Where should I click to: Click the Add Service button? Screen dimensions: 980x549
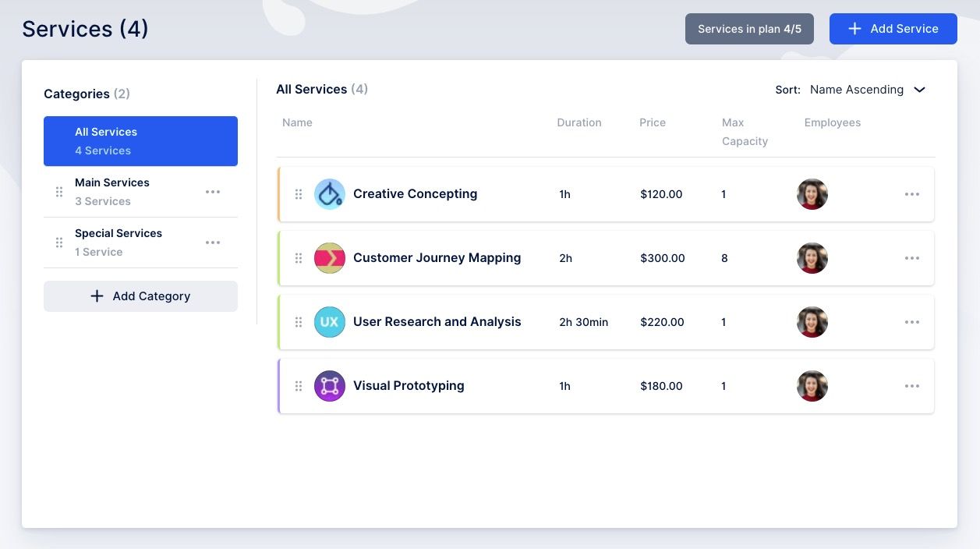coord(893,28)
